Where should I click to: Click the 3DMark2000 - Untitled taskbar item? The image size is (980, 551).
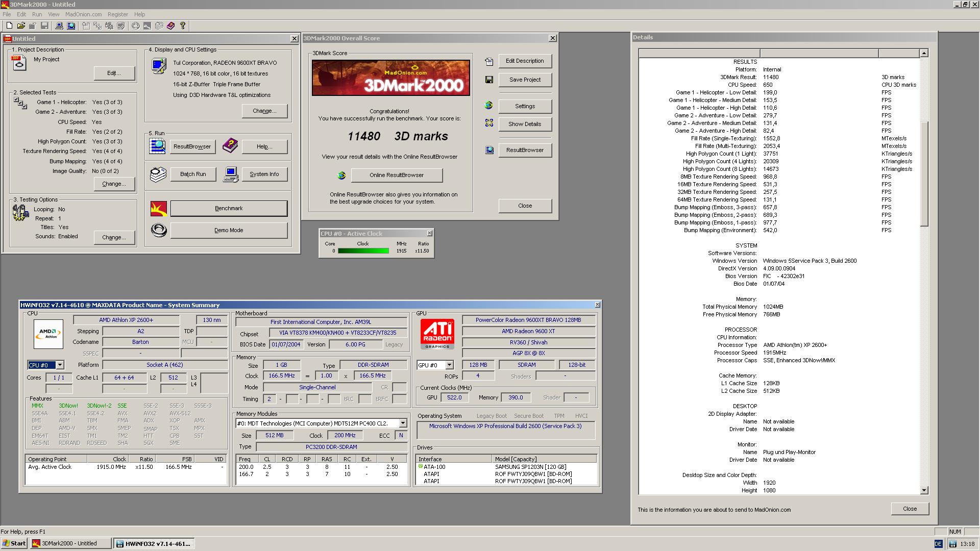70,543
